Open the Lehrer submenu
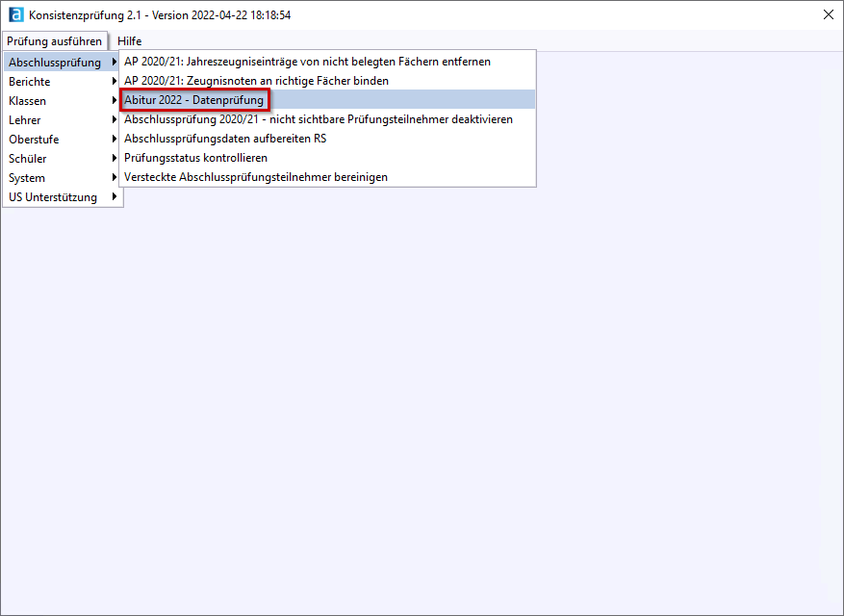 [62, 120]
